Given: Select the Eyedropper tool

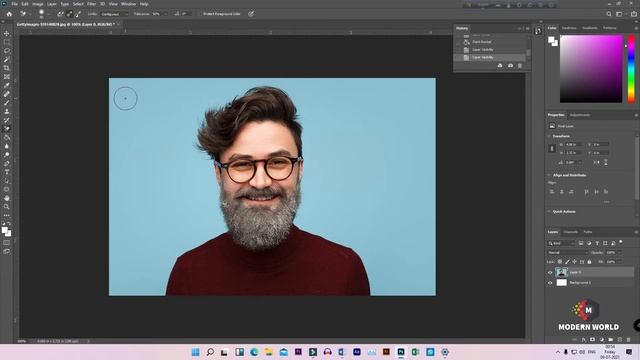Looking at the screenshot, I should tap(7, 85).
